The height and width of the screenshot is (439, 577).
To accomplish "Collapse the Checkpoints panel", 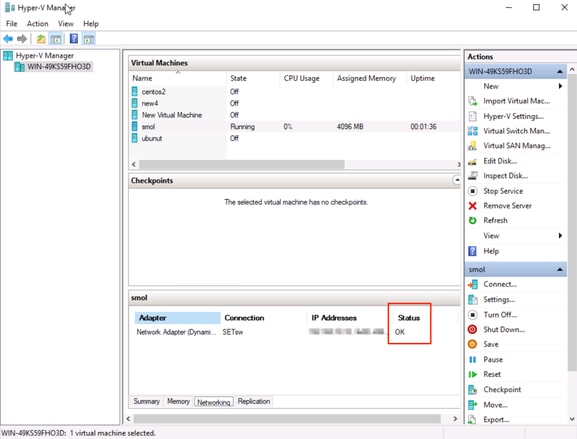I will [456, 180].
